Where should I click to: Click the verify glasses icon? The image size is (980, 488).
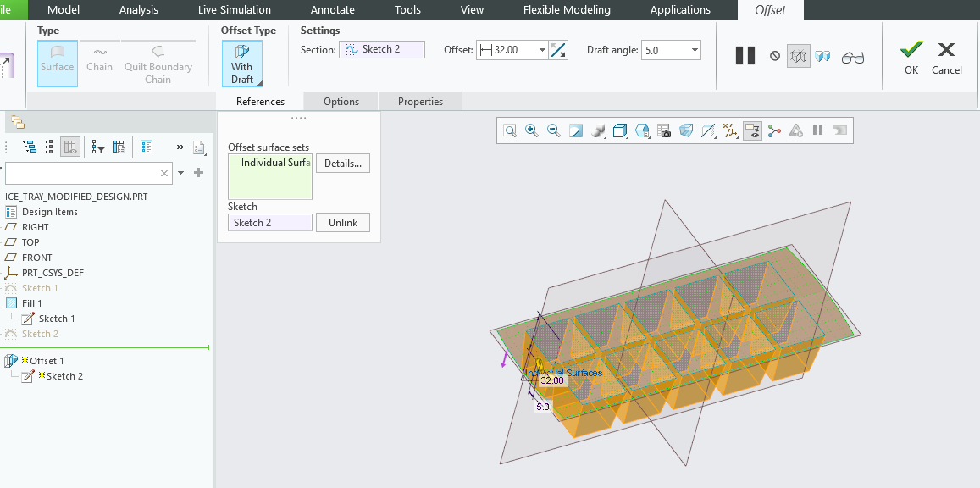click(852, 58)
